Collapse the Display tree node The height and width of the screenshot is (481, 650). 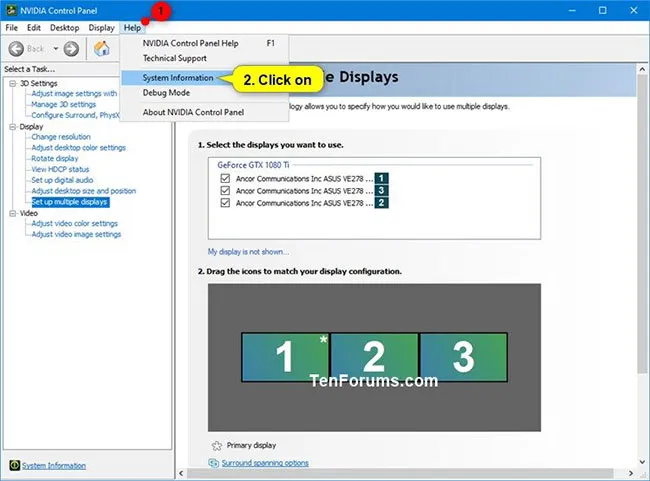(x=12, y=127)
